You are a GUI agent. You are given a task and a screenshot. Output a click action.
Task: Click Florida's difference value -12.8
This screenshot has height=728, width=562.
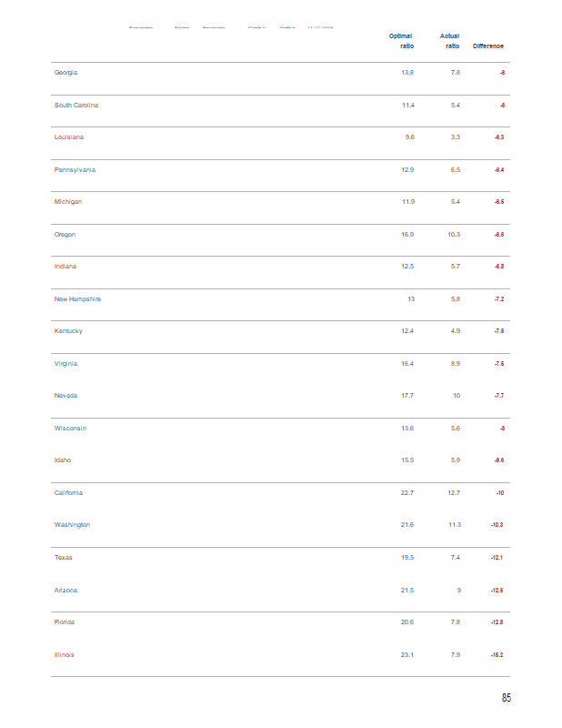497,622
